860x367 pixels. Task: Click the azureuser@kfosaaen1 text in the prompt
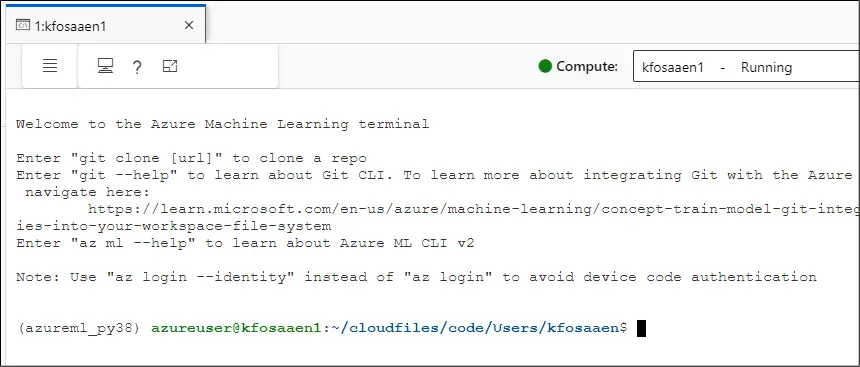coord(235,328)
